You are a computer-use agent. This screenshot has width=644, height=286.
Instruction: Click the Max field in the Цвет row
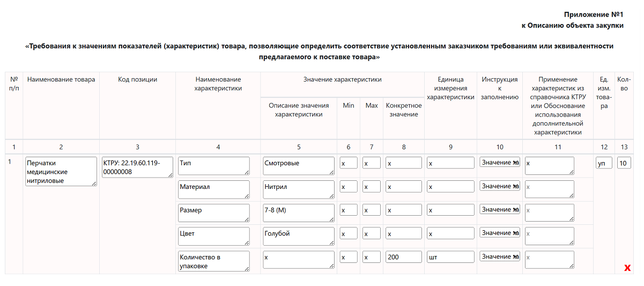[371, 233]
